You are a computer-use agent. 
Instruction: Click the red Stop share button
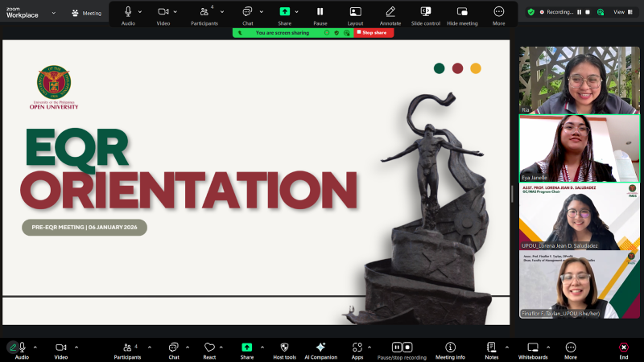(371, 33)
